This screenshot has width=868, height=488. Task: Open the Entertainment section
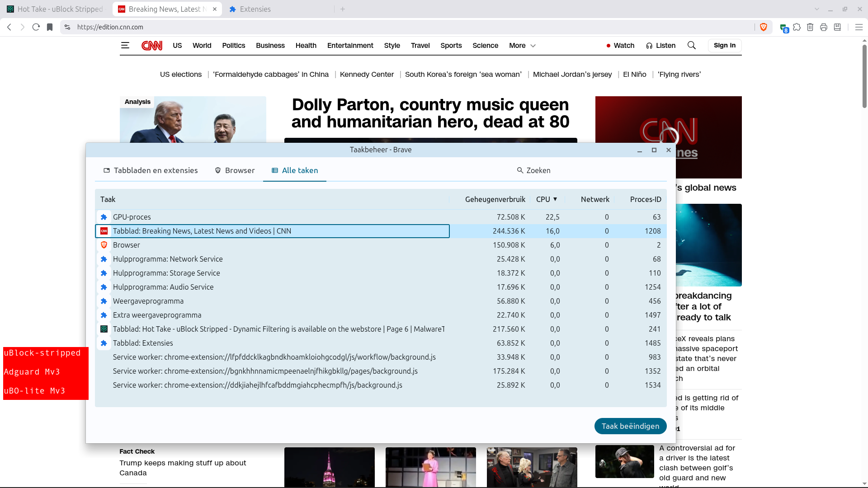click(350, 46)
